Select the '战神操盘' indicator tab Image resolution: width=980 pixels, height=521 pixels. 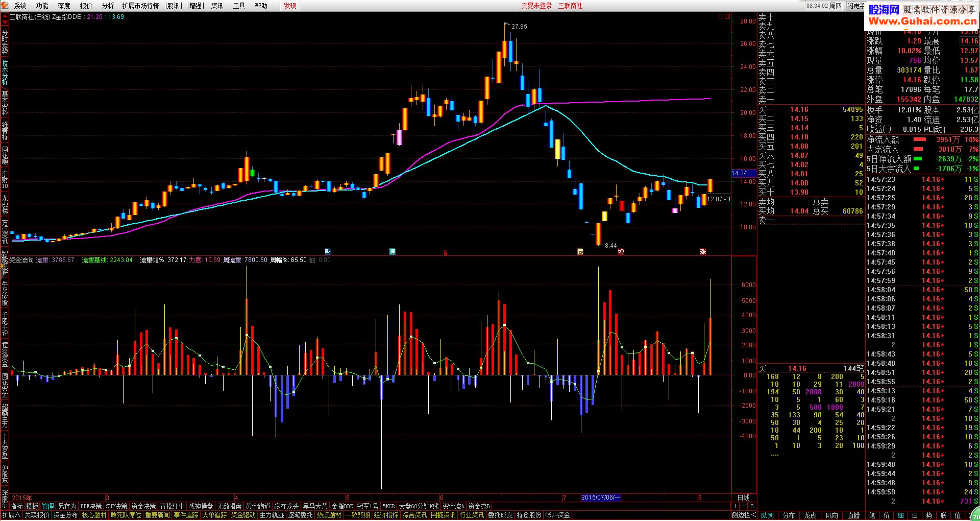[201, 506]
